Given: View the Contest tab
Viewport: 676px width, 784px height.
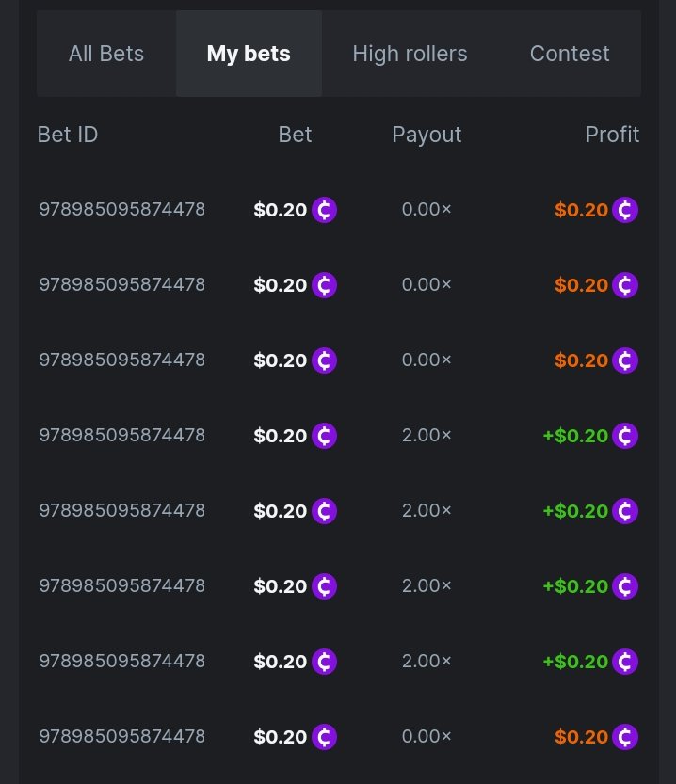Looking at the screenshot, I should point(570,54).
